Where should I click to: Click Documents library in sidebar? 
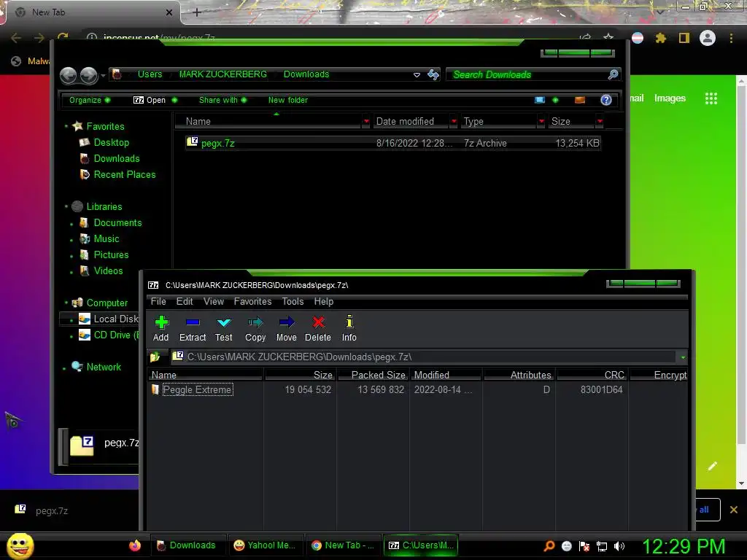pos(117,223)
